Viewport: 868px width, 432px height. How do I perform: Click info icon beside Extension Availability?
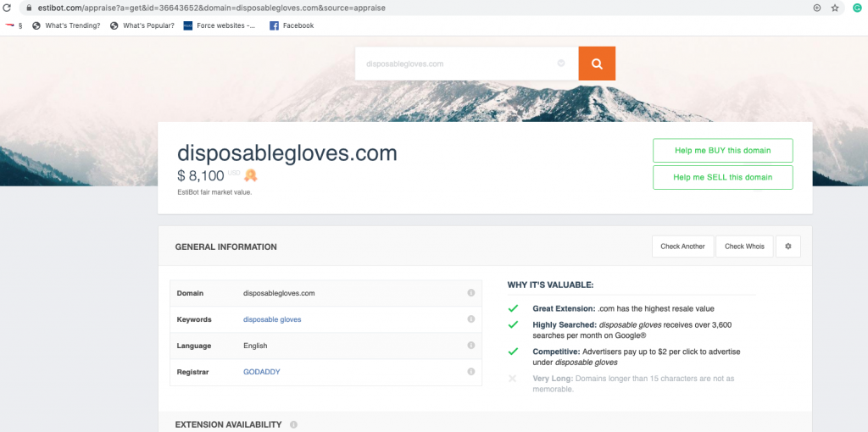(293, 424)
